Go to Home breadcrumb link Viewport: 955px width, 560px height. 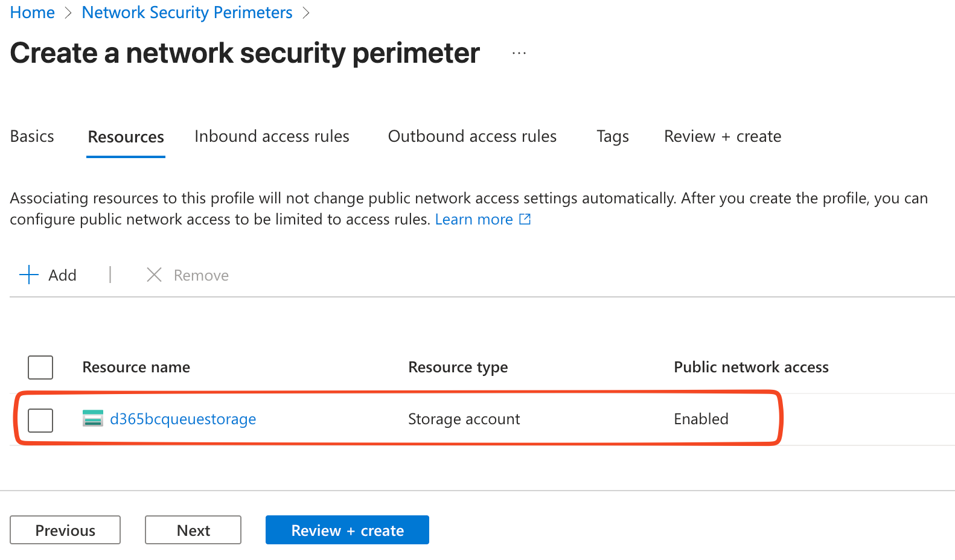click(33, 13)
